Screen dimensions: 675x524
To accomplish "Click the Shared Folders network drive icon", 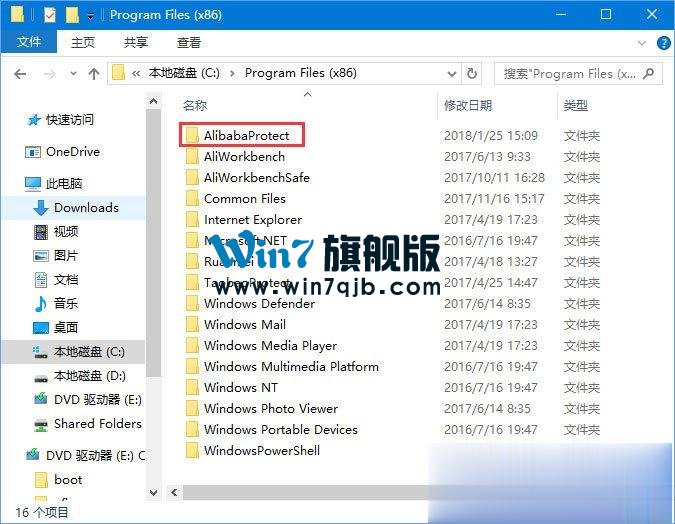I will [x=41, y=425].
